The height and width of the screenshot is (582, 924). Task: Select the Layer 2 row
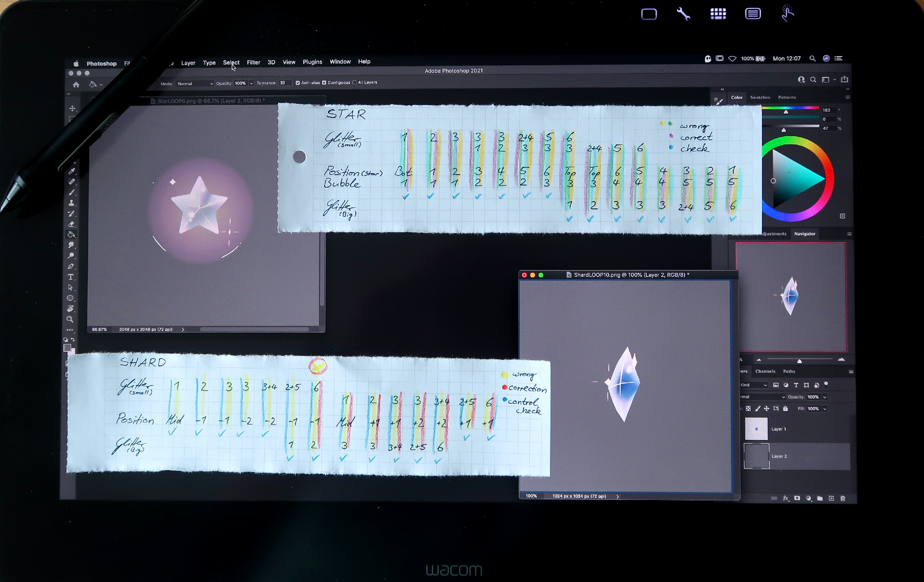click(796, 457)
